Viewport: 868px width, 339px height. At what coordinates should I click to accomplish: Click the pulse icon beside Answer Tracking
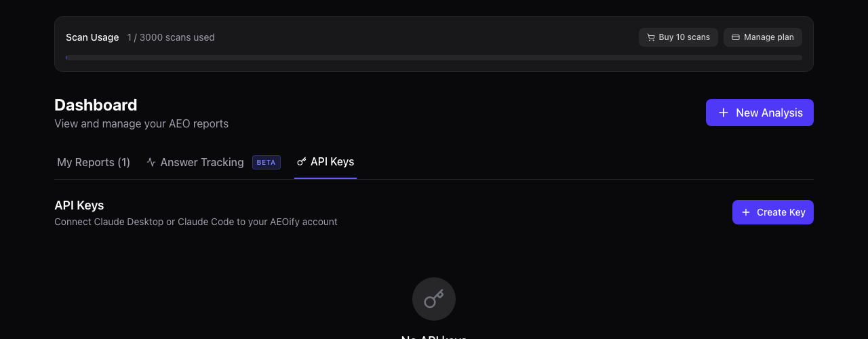click(x=151, y=163)
